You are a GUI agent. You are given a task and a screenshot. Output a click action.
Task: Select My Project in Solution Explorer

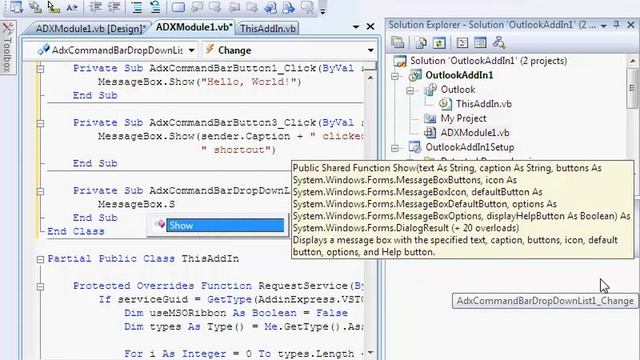point(463,118)
